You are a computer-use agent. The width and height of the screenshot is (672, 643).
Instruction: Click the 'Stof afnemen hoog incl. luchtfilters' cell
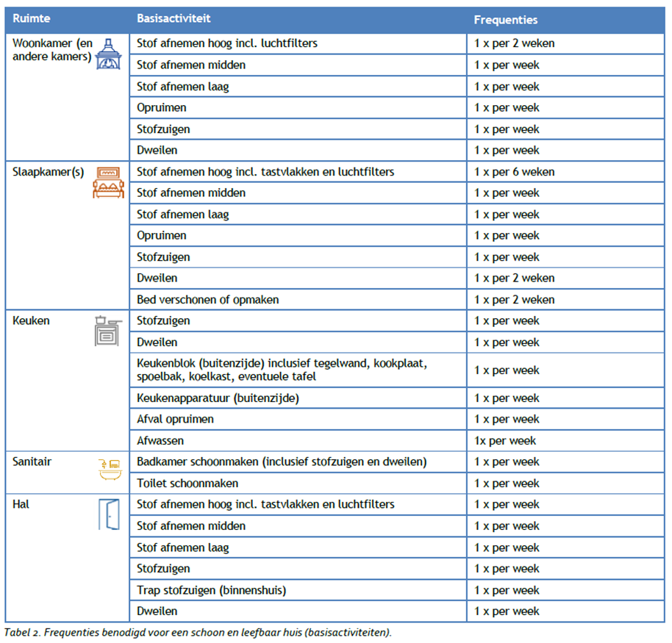pos(227,43)
